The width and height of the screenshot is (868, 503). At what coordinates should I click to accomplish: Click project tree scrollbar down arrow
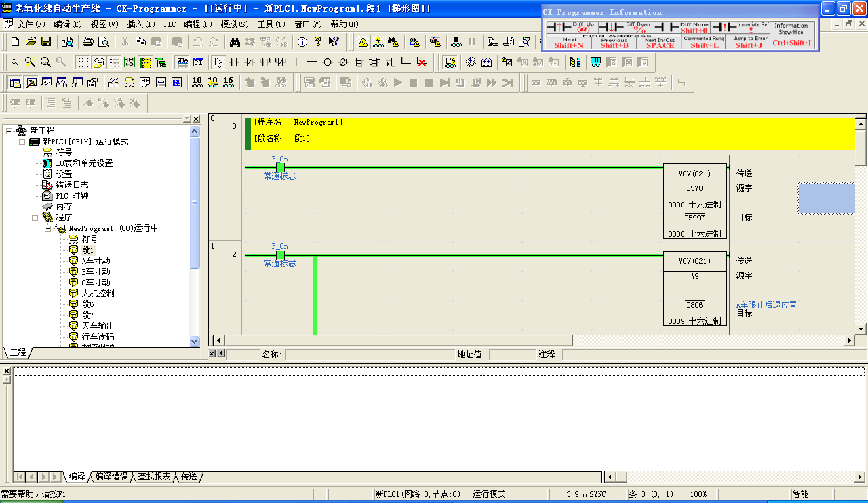[195, 341]
